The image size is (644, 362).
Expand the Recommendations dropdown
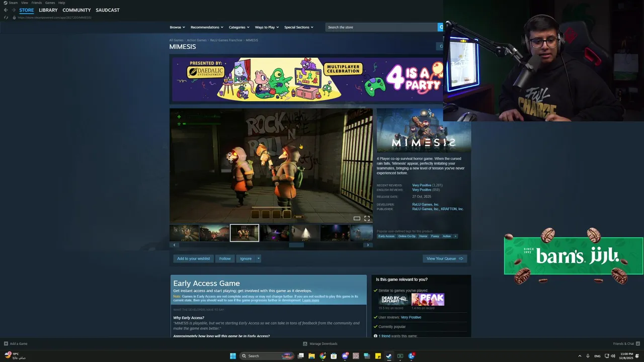(207, 27)
